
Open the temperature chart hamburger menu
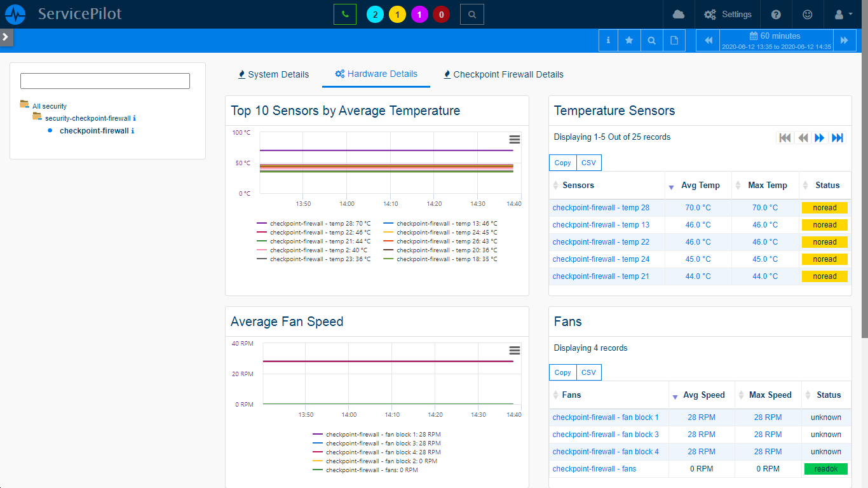515,140
